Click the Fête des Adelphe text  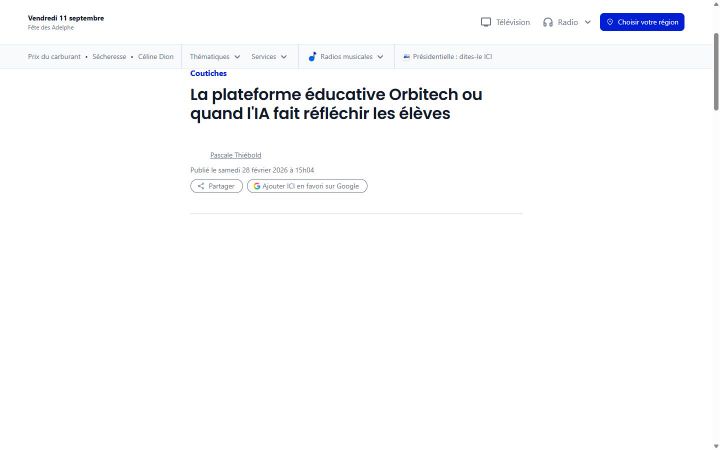[x=51, y=28]
